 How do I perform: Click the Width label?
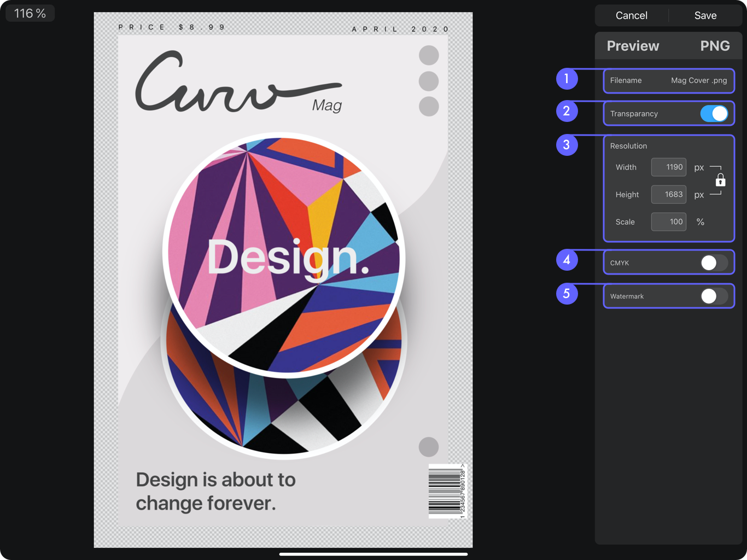626,167
